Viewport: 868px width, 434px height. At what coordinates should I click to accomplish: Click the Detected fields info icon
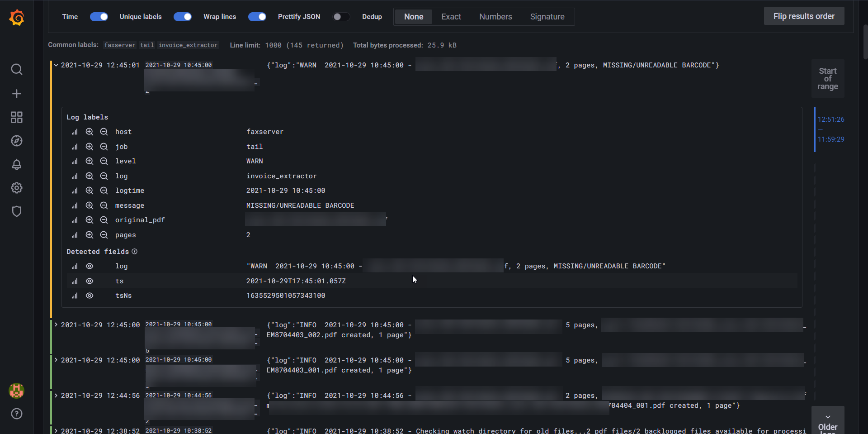[134, 252]
